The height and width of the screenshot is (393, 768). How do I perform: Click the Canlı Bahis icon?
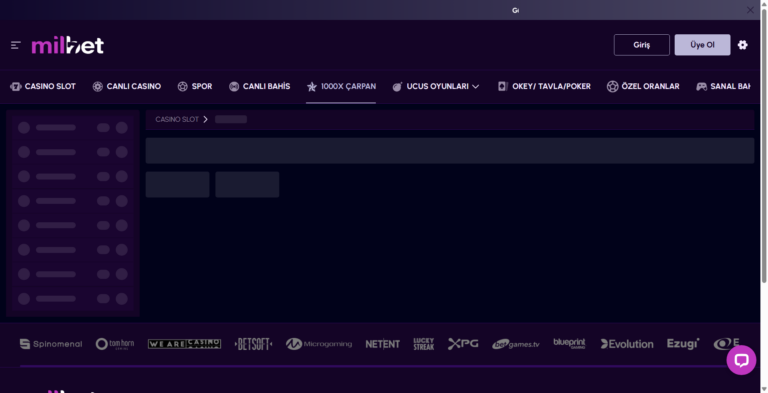[x=234, y=87]
